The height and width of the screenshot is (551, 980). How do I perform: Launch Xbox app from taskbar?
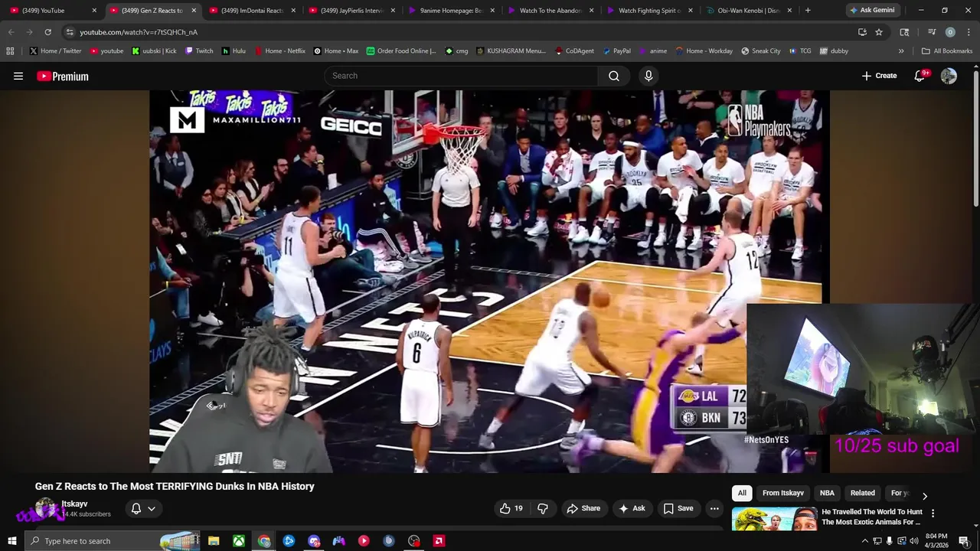[239, 541]
